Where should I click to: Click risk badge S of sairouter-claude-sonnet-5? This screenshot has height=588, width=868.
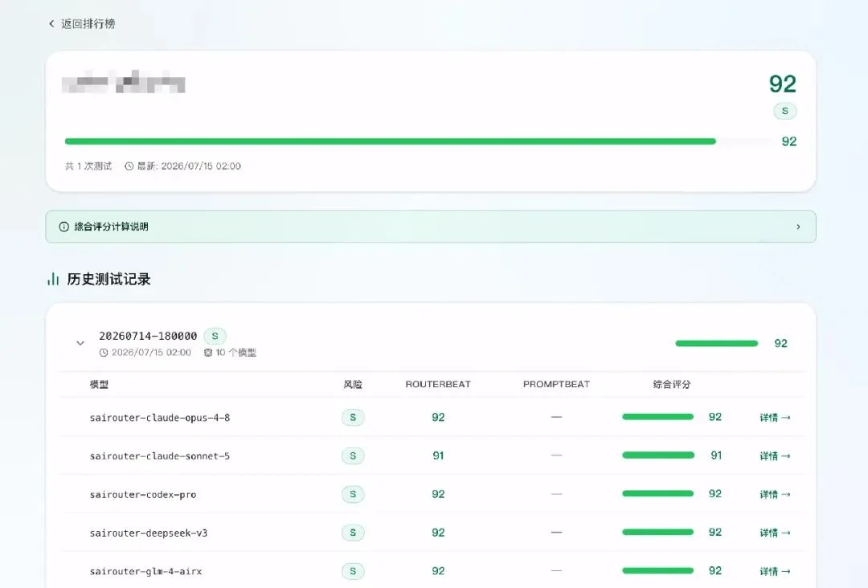point(353,455)
